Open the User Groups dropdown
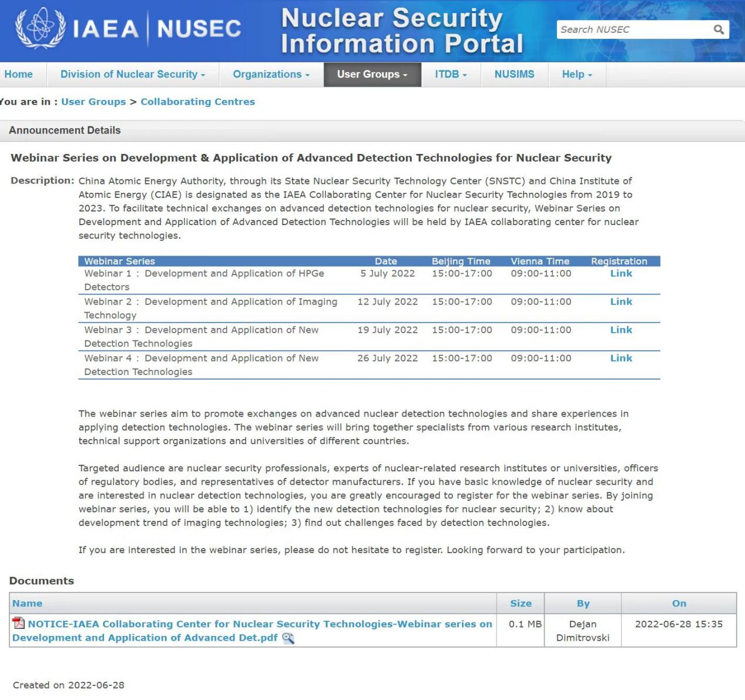The height and width of the screenshot is (700, 745). click(372, 74)
